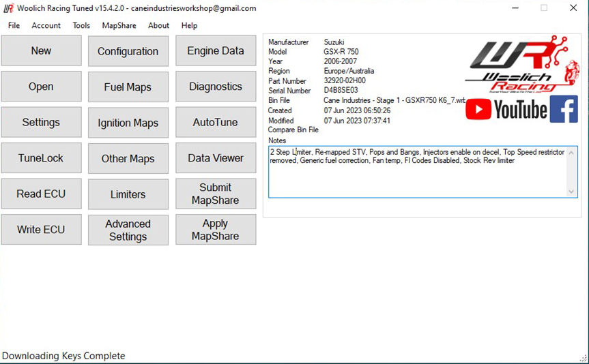Open the Data Viewer
Screen dimensions: 589x364
tap(216, 158)
